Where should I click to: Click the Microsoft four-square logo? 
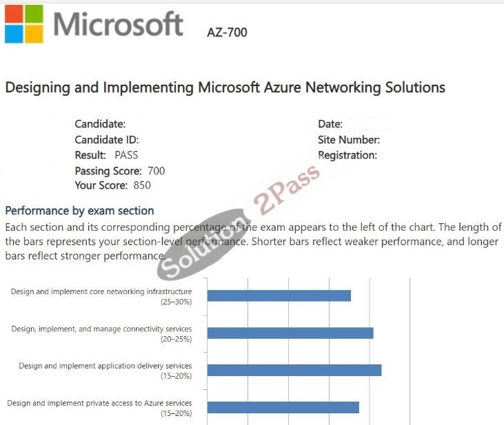(23, 24)
